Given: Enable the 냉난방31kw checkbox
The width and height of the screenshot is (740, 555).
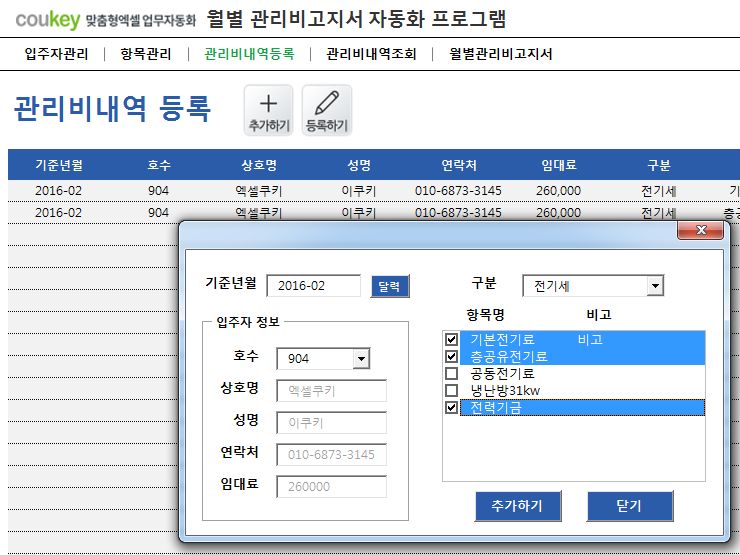Looking at the screenshot, I should (451, 390).
